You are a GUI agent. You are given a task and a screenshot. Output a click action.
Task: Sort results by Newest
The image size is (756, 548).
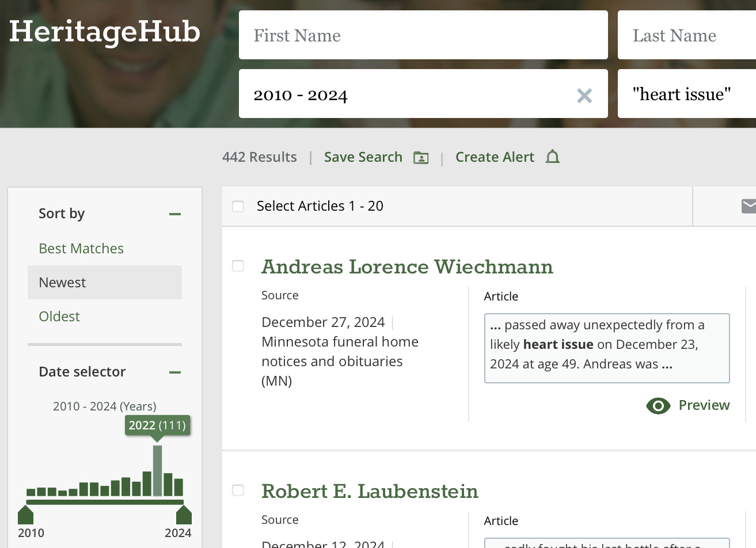105,283
